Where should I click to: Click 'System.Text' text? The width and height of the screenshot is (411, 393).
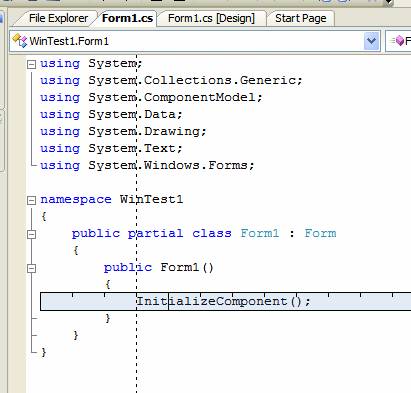[x=132, y=148]
